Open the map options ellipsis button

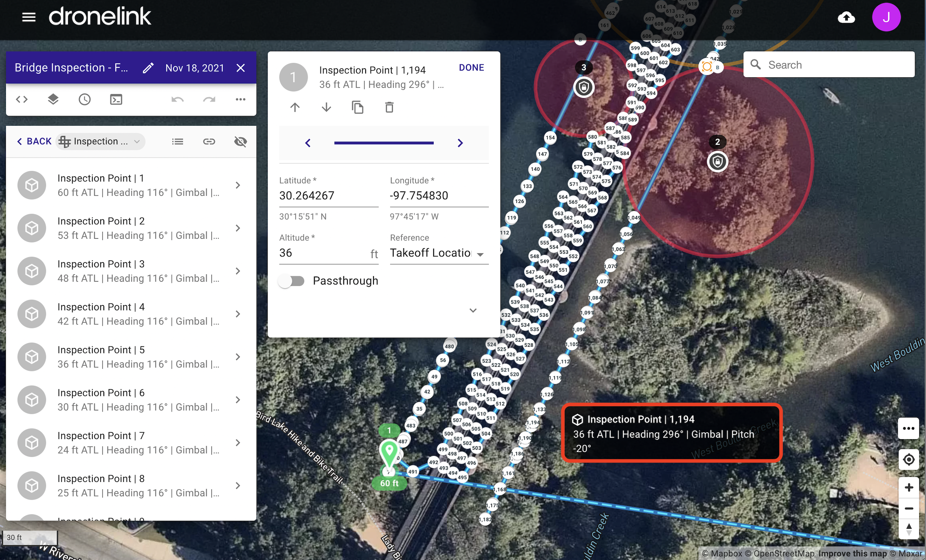click(x=908, y=429)
